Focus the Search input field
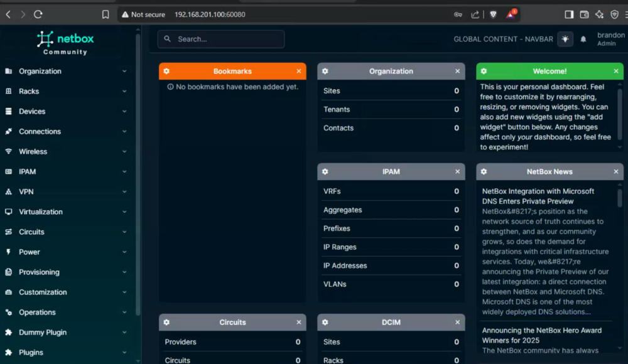This screenshot has height=364, width=628. 221,40
